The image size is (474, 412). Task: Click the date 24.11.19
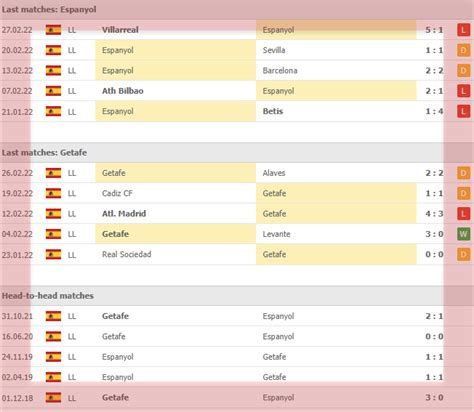tap(17, 357)
